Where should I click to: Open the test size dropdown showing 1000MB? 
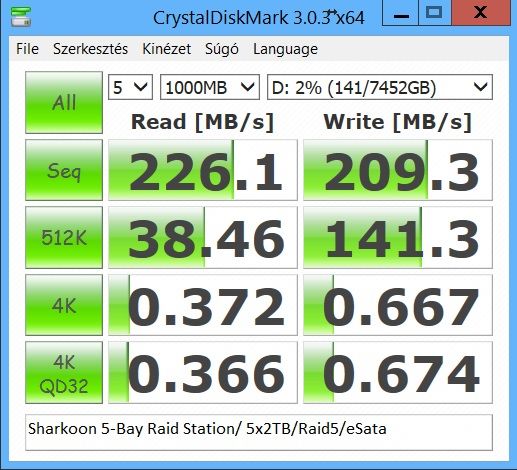210,87
